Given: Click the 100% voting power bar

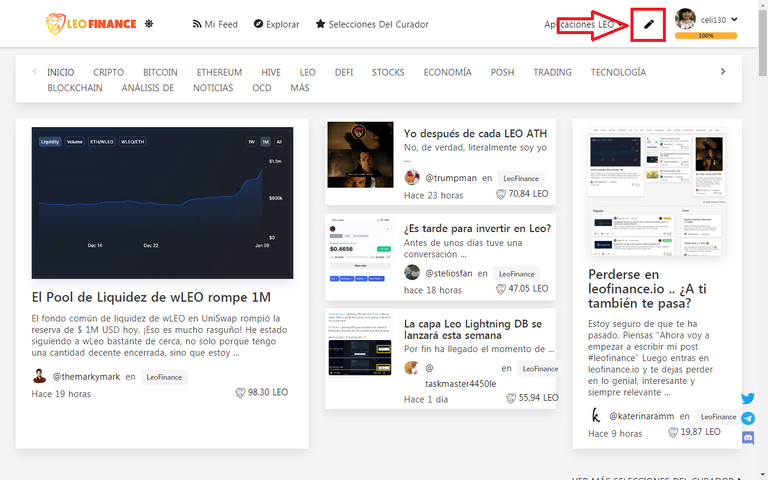Looking at the screenshot, I should 706,36.
